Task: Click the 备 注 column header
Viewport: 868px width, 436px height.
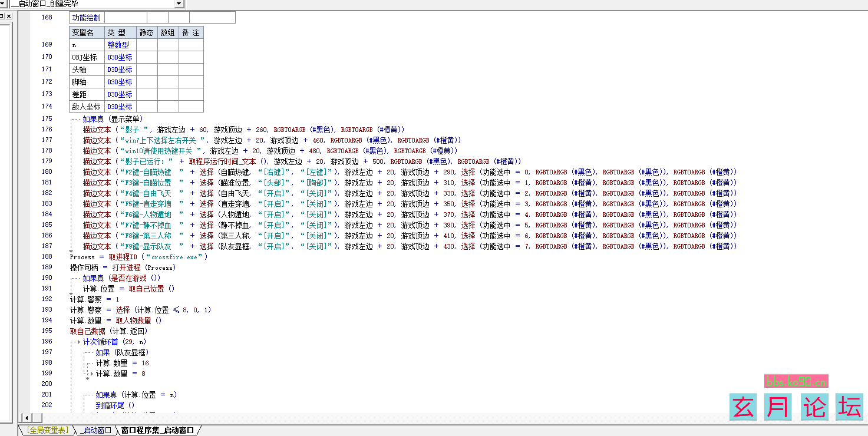Action: [191, 32]
